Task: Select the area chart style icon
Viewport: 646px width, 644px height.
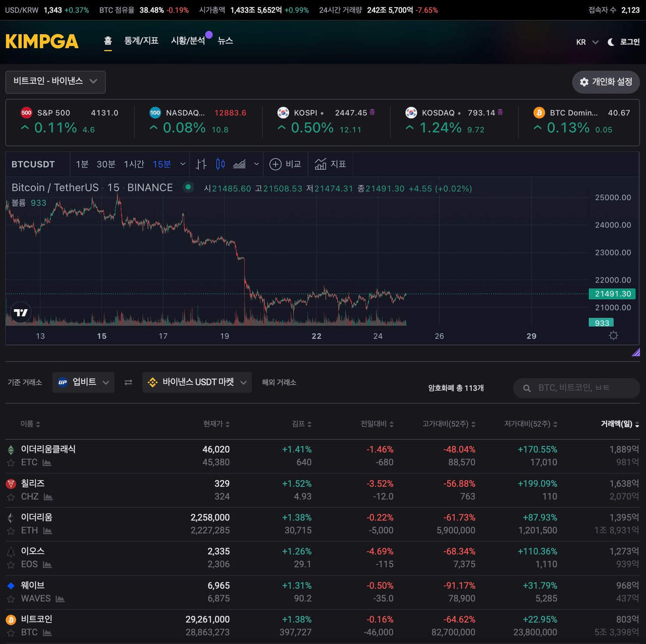Action: [239, 164]
